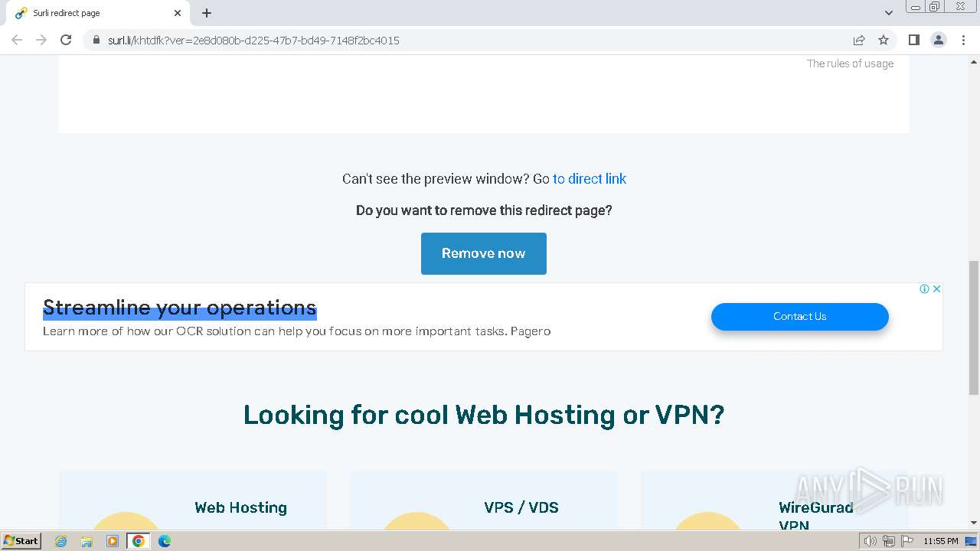Viewport: 980px width, 551px height.
Task: Reload the page with the refresh icon
Action: [x=66, y=40]
